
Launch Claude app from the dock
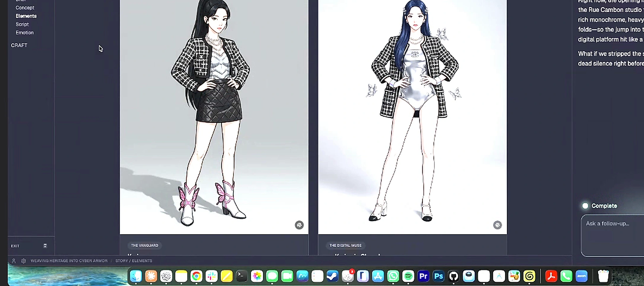click(x=151, y=276)
